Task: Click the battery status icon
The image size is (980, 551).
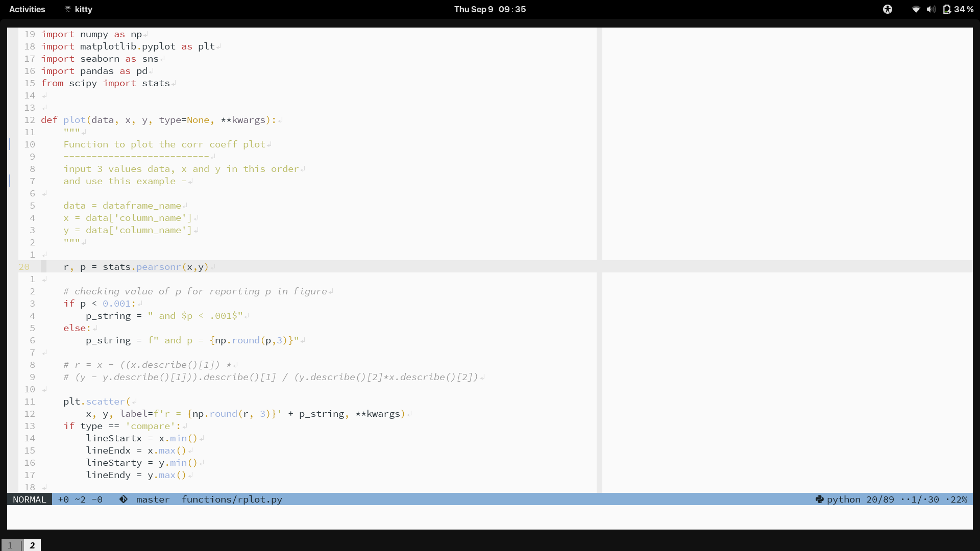Action: tap(947, 9)
